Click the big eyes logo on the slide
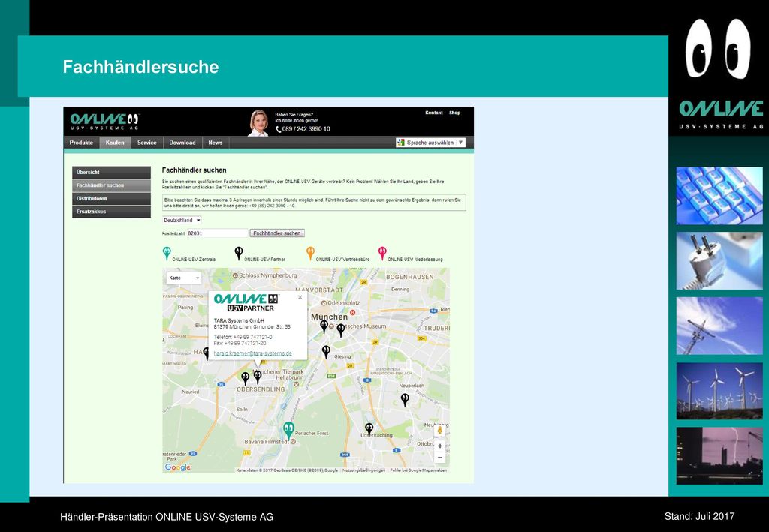The height and width of the screenshot is (532, 769). click(718, 49)
